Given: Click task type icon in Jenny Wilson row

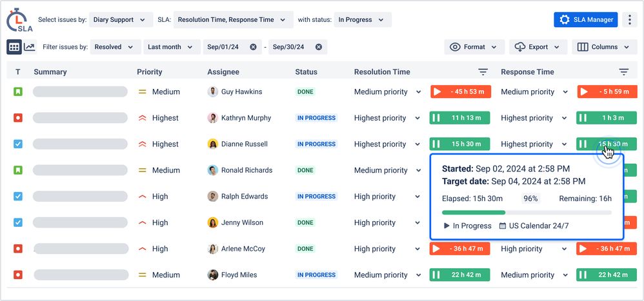Looking at the screenshot, I should click(x=17, y=222).
